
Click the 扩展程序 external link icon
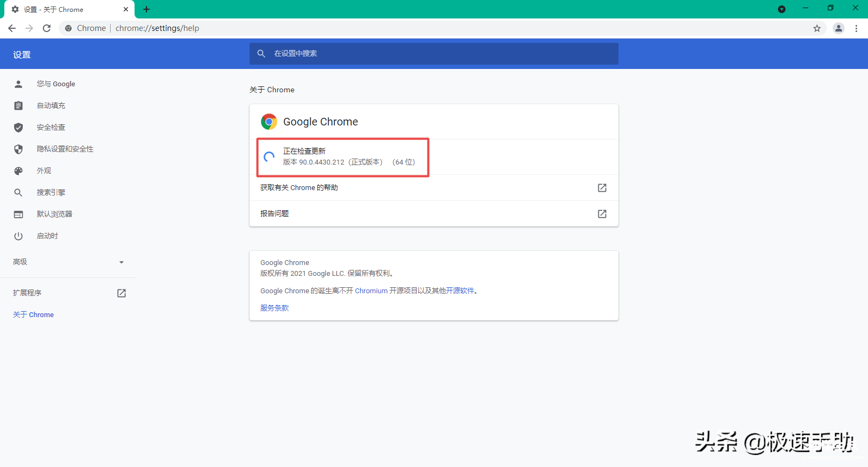(x=122, y=293)
